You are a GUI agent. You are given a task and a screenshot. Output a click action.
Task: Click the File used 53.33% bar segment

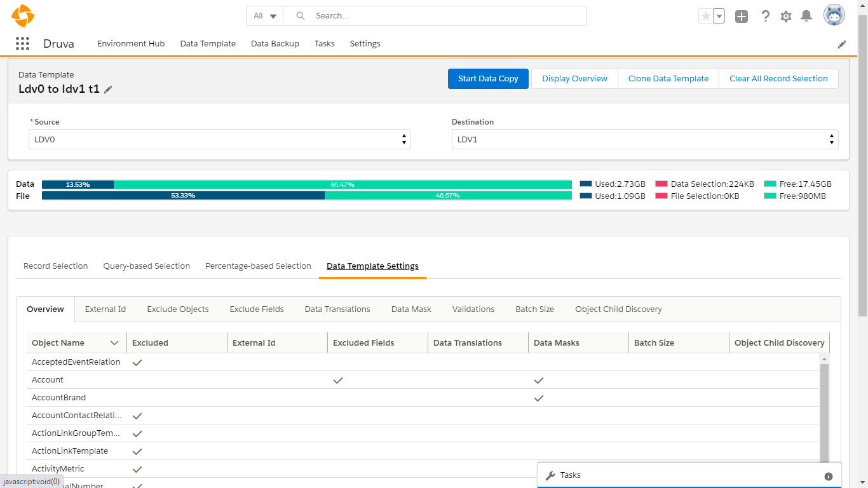[183, 196]
